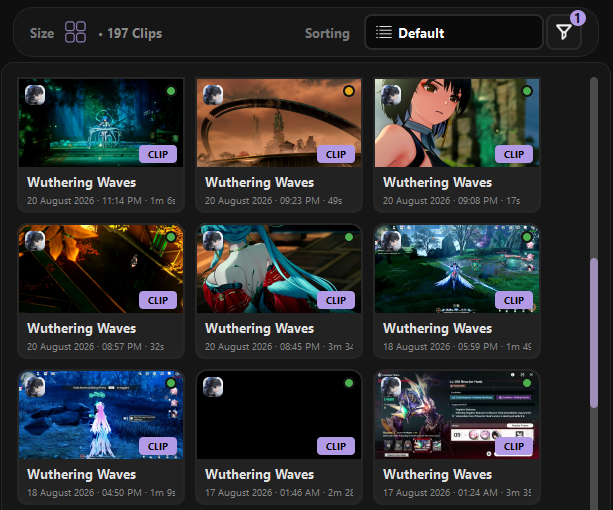
Task: Click the purple vertical scrollbar thumb
Action: tap(594, 333)
